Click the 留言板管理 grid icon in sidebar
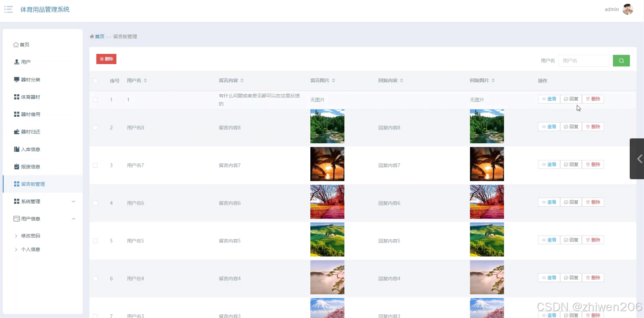This screenshot has width=644, height=318. click(17, 184)
